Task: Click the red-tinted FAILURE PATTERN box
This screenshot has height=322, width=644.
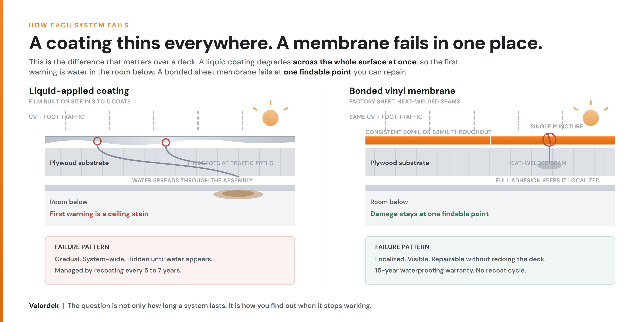Action: click(x=170, y=260)
